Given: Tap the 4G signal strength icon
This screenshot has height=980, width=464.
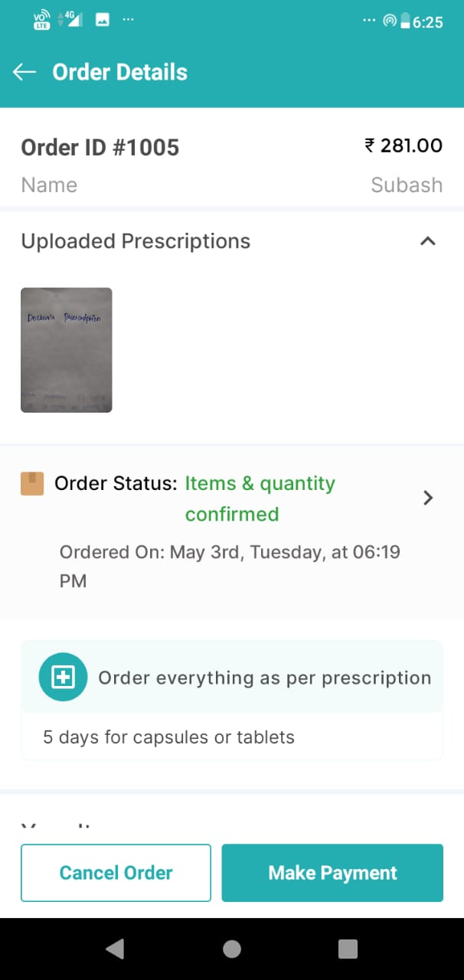Looking at the screenshot, I should [72, 19].
